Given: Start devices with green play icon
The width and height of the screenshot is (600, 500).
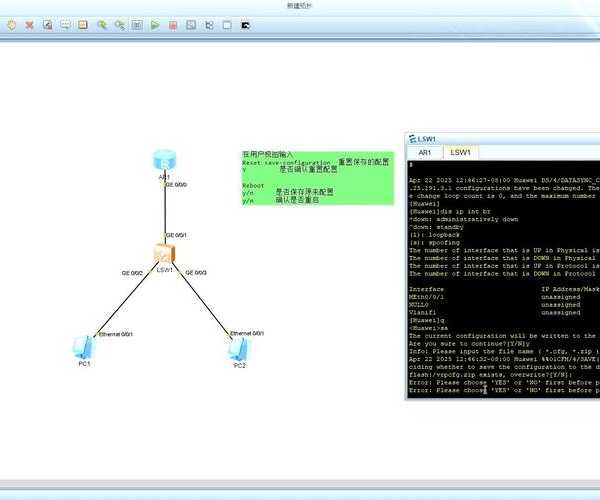Looking at the screenshot, I should click(155, 24).
